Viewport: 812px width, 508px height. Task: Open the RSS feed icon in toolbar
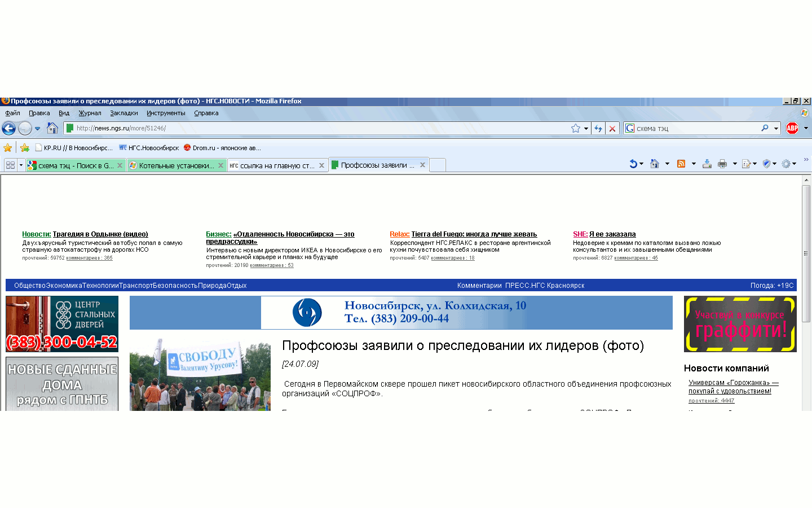tap(681, 164)
